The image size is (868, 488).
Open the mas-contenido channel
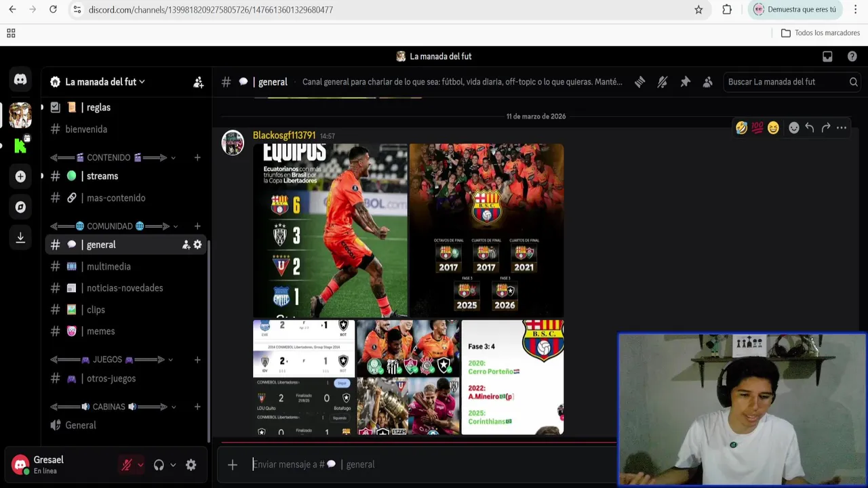pos(125,198)
